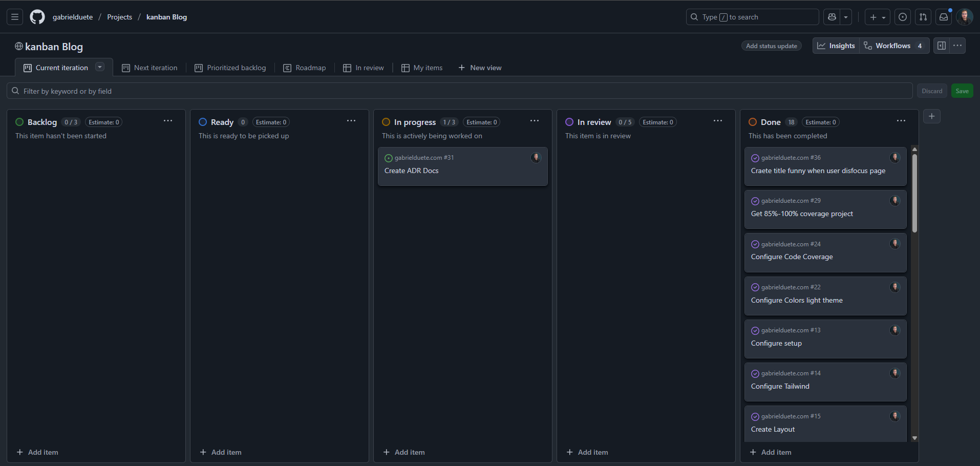The width and height of the screenshot is (980, 466).
Task: Click the GitHub octocat logo
Action: pyautogui.click(x=37, y=17)
